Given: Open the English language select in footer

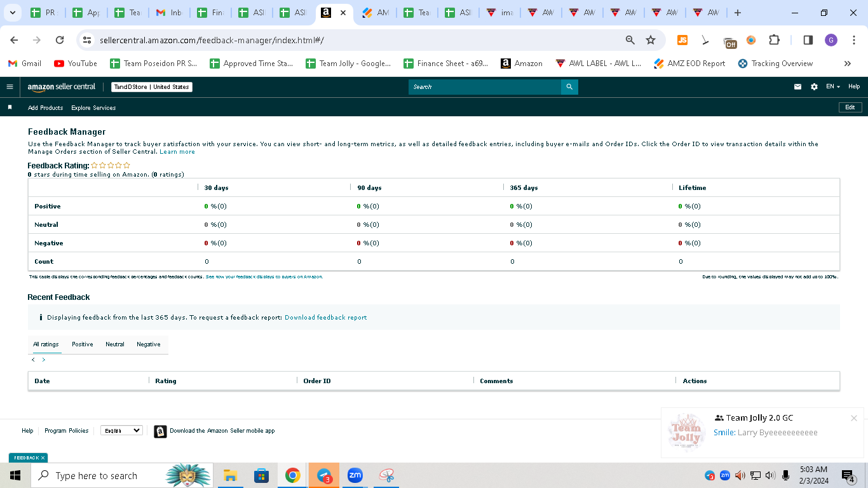Looking at the screenshot, I should [x=121, y=430].
